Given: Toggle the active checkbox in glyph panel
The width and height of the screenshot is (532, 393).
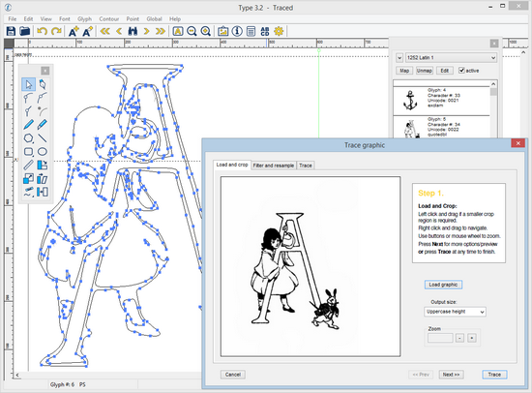Looking at the screenshot, I should coord(461,71).
